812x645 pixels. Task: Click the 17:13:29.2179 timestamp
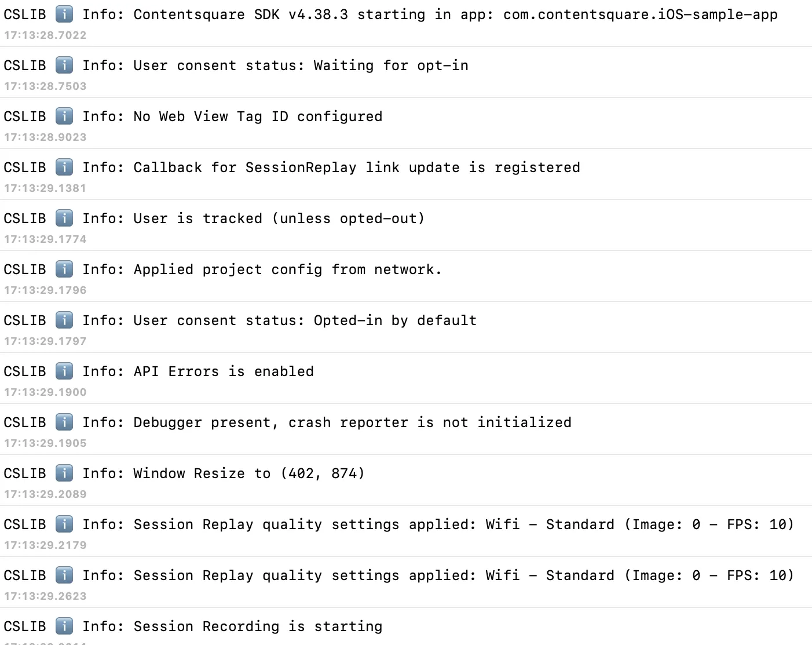pos(45,545)
